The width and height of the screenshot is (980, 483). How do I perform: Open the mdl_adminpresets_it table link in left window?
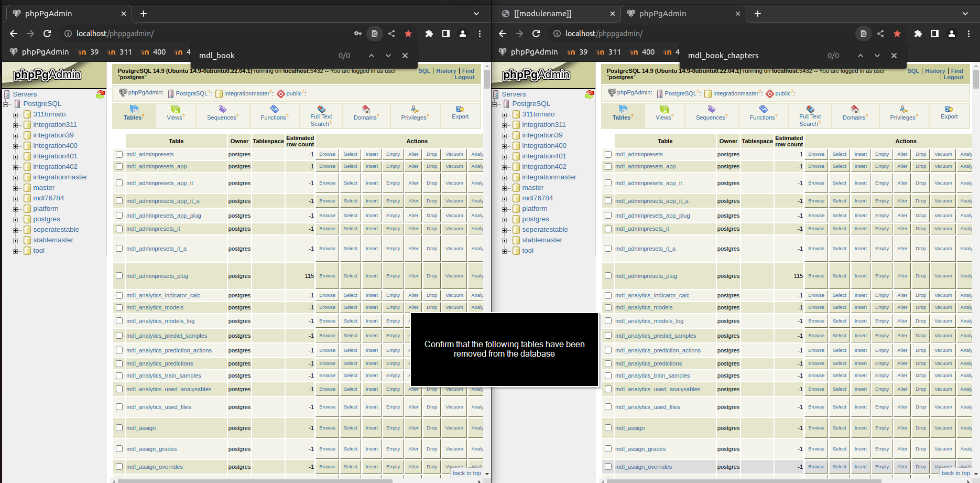[x=153, y=229]
